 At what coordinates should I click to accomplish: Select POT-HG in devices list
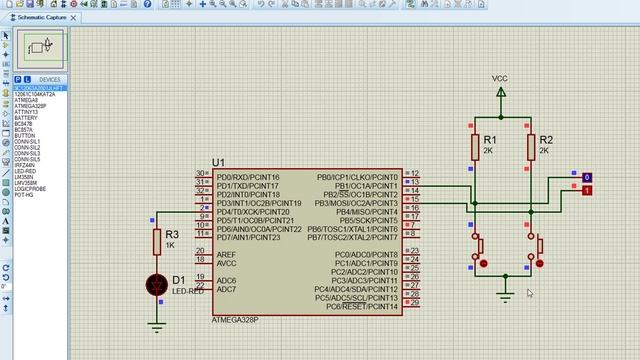pyautogui.click(x=24, y=195)
